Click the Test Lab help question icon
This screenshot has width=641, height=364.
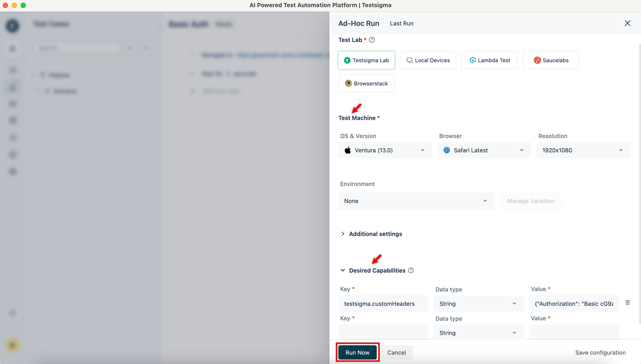coord(372,40)
